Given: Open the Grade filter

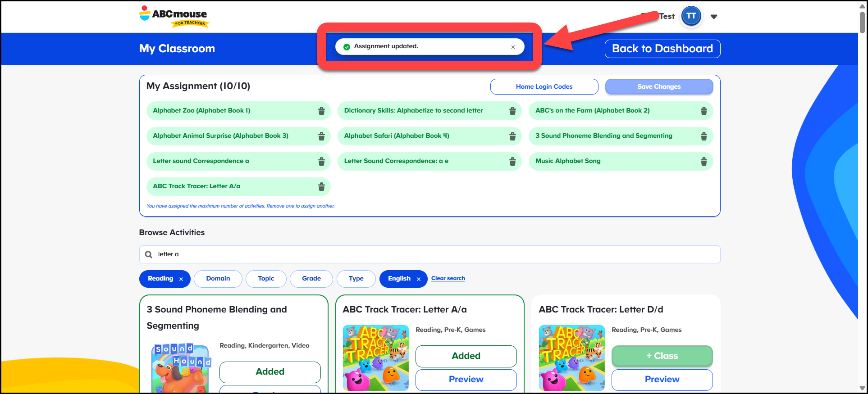Looking at the screenshot, I should [311, 279].
